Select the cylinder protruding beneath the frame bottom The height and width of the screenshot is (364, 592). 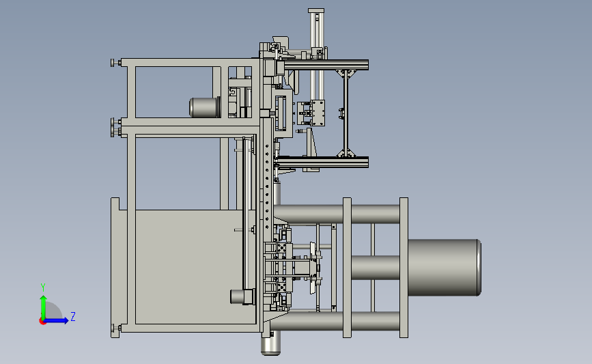(270, 344)
